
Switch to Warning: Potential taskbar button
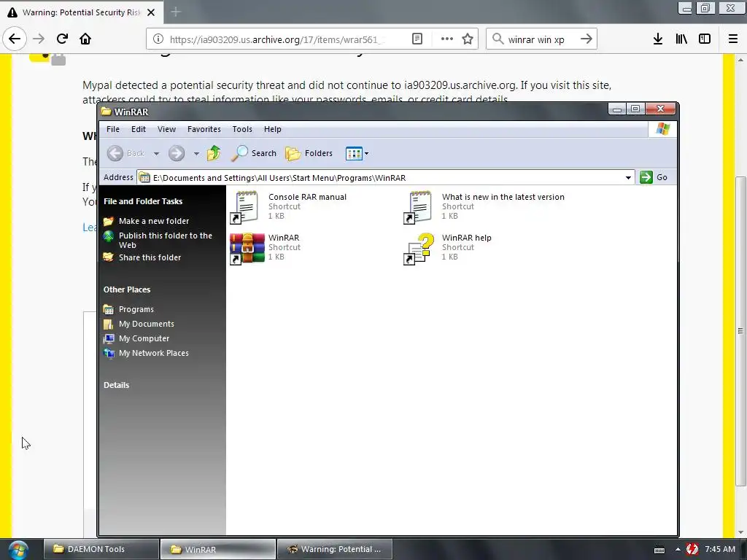coord(335,549)
